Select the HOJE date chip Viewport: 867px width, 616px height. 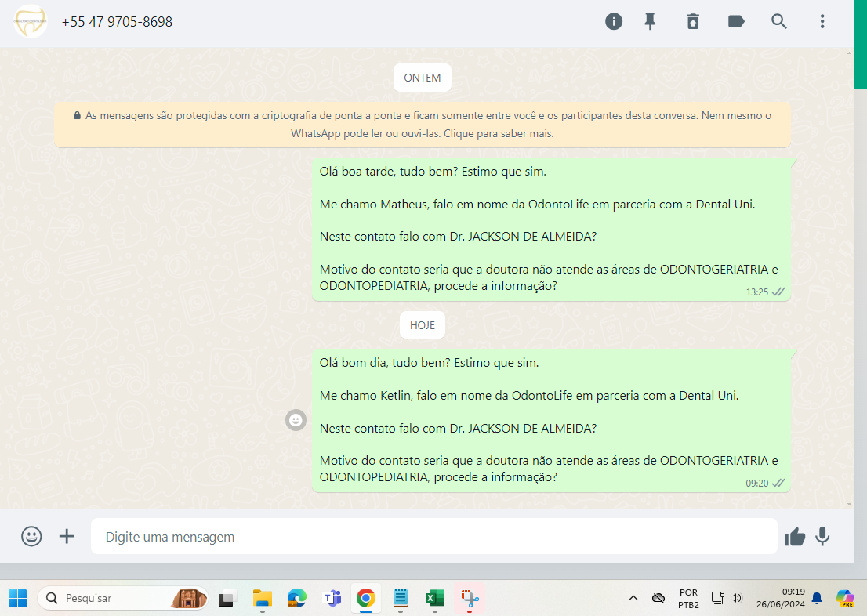click(423, 325)
